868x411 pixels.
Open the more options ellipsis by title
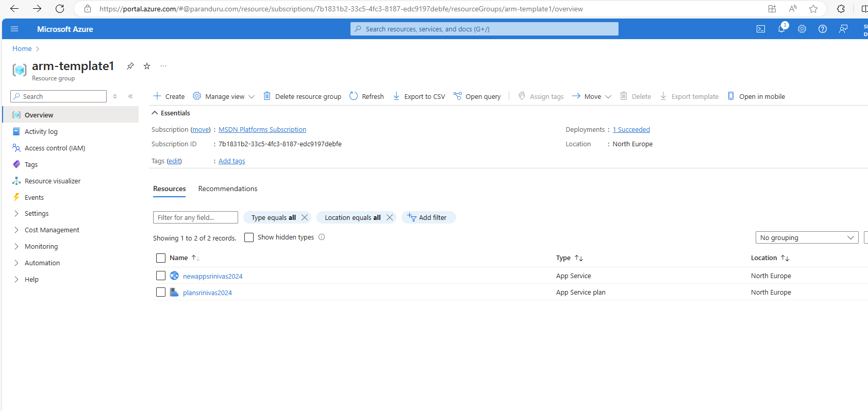pyautogui.click(x=163, y=66)
